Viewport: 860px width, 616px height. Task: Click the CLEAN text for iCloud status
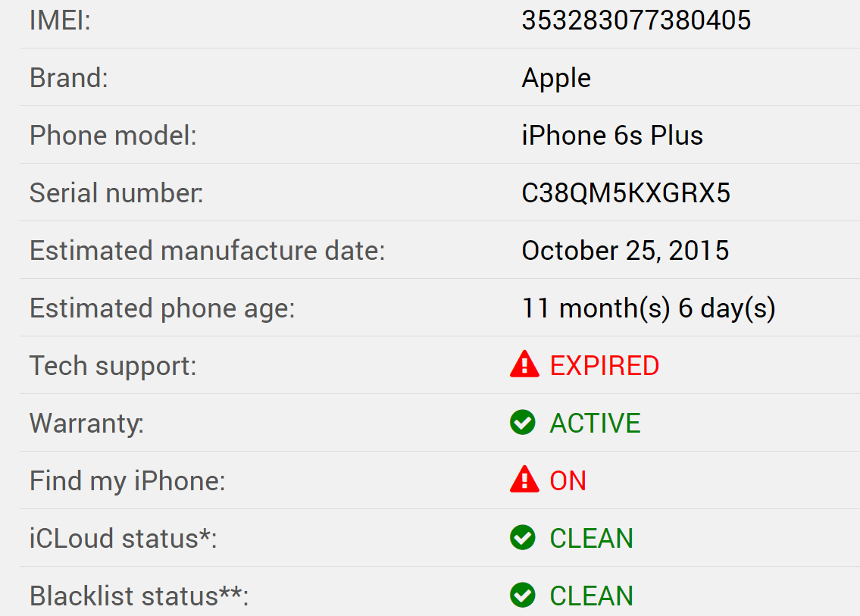tap(591, 539)
